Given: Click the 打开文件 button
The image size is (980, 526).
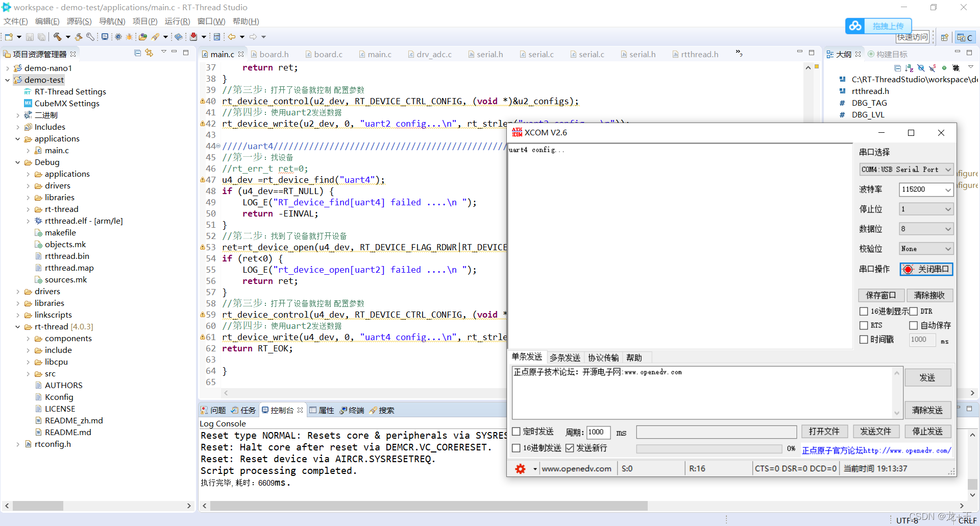Looking at the screenshot, I should click(x=824, y=432).
